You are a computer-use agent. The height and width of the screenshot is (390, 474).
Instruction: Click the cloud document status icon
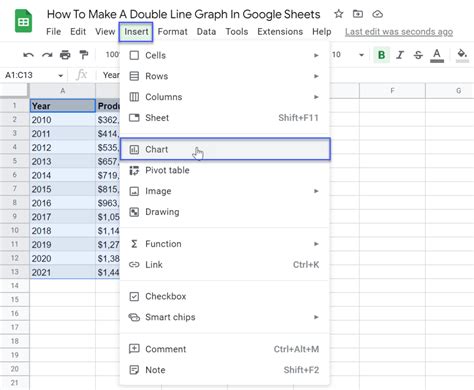377,14
